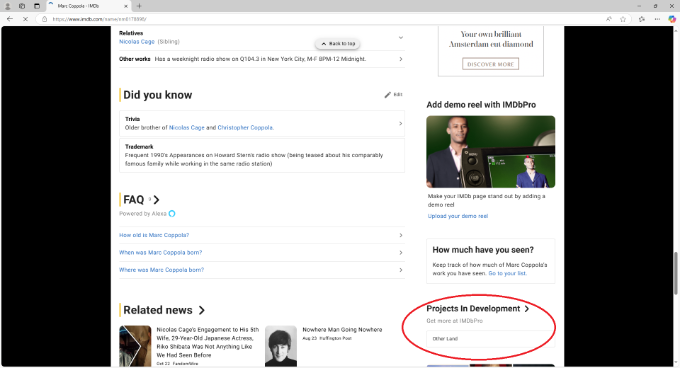Image resolution: width=680 pixels, height=368 pixels.
Task: Expand chevron for Where was Marc Coppola born
Action: coord(401,270)
